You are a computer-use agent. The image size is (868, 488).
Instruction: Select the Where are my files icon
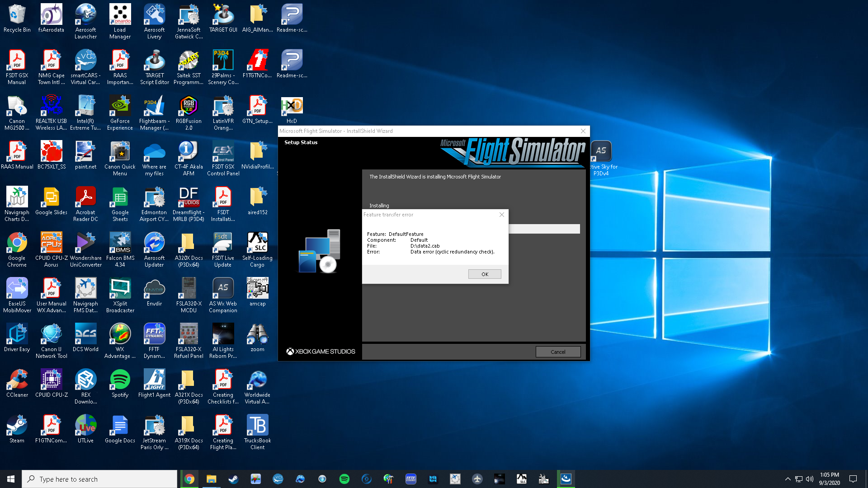point(155,158)
